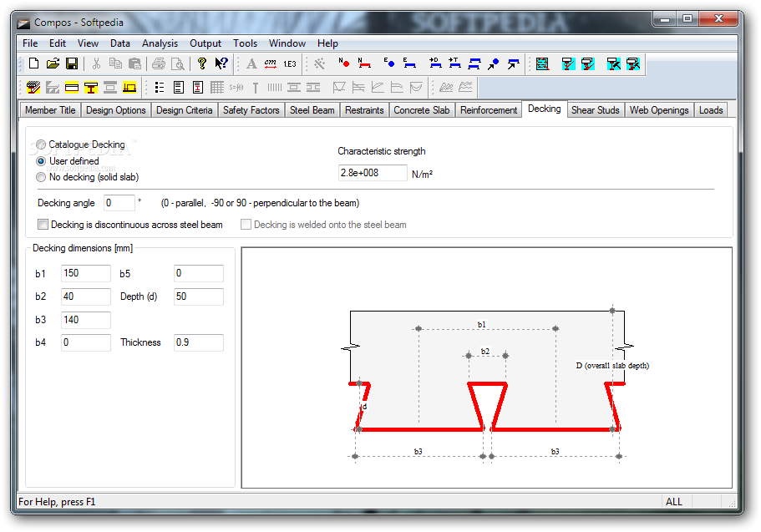Viewport: 761px width, 532px height.
Task: Open the units 'cm' toolbar icon
Action: tap(271, 63)
